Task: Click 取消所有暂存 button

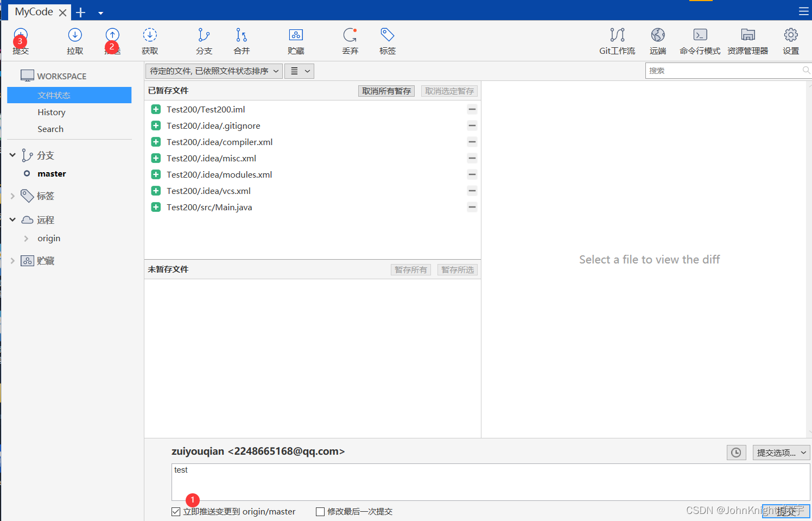Action: pyautogui.click(x=386, y=91)
